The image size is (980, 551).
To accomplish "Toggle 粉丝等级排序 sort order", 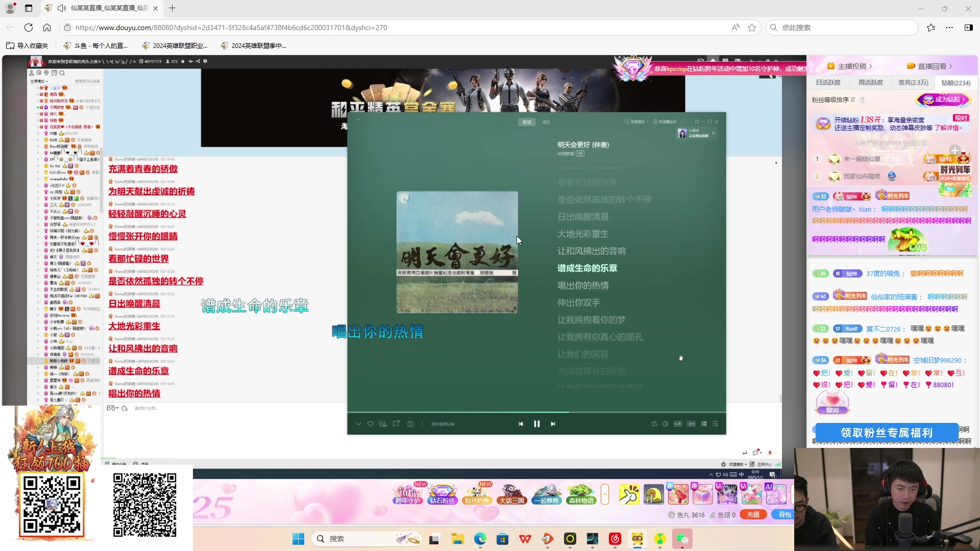I will pos(834,100).
